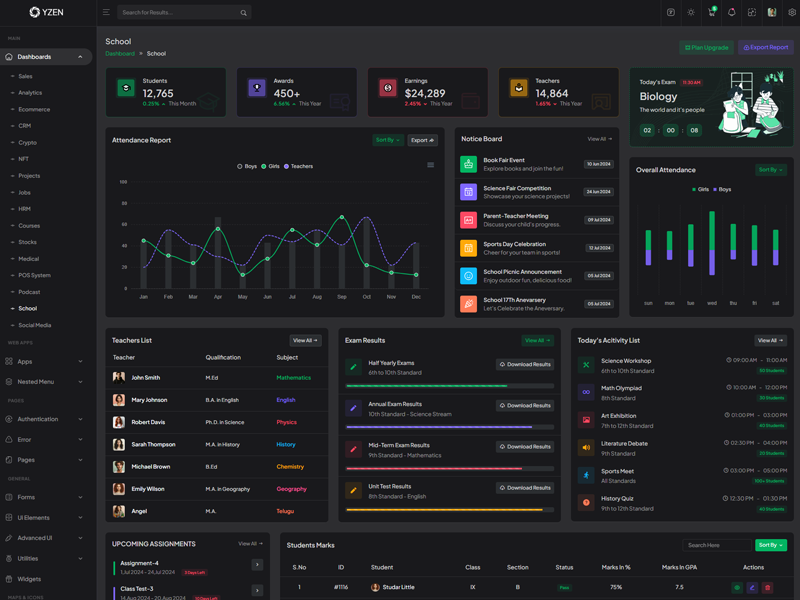Toggle the Boys series in attendance legend
Screen dimensions: 800x600
coord(247,166)
